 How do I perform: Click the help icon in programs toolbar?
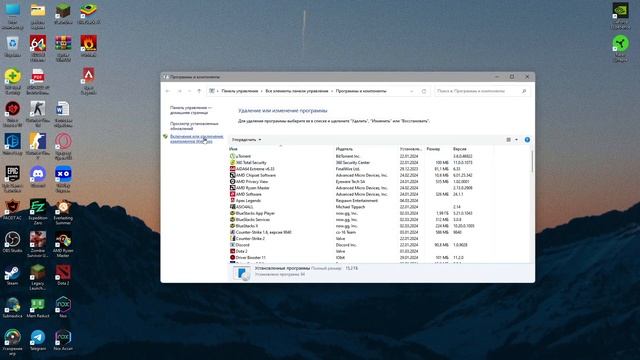[x=527, y=140]
